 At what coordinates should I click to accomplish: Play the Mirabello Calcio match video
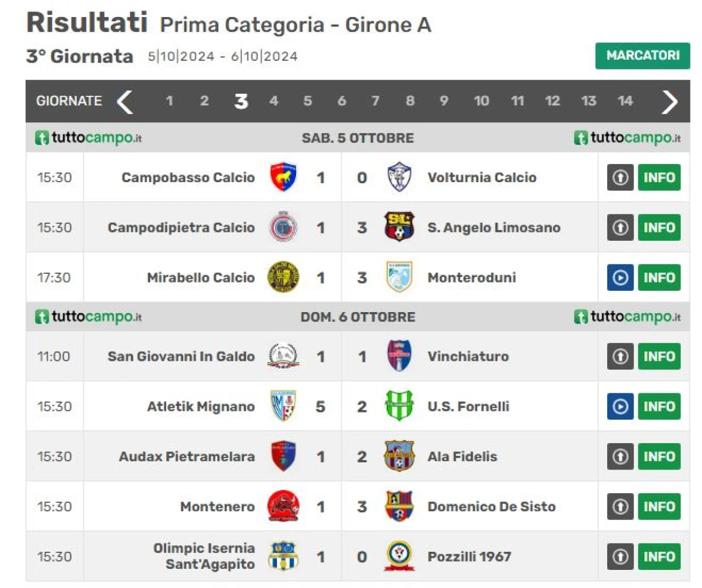[x=620, y=278]
